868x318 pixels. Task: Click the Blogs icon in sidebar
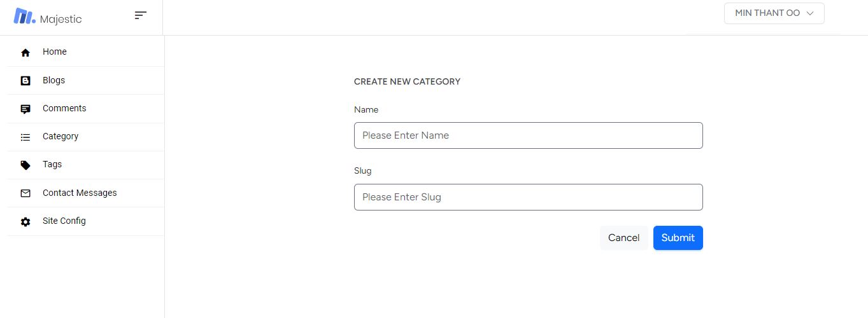[x=25, y=81]
